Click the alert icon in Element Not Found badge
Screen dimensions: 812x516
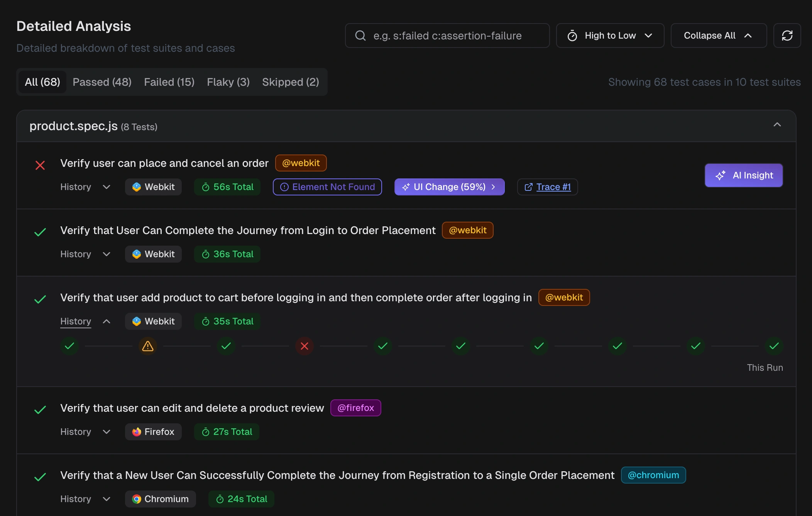pos(284,187)
